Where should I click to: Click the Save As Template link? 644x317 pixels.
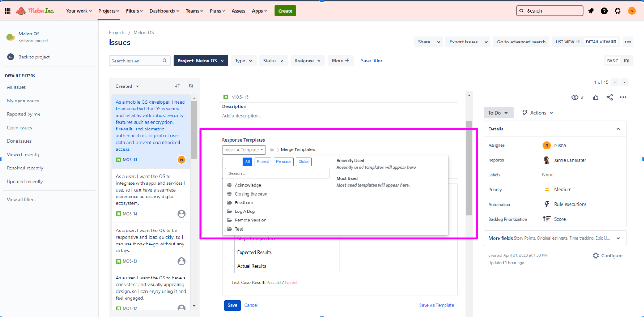click(x=436, y=305)
